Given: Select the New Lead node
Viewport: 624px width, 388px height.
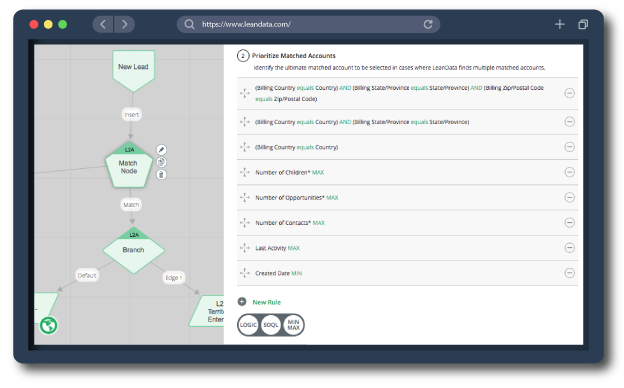Looking at the screenshot, I should click(133, 71).
